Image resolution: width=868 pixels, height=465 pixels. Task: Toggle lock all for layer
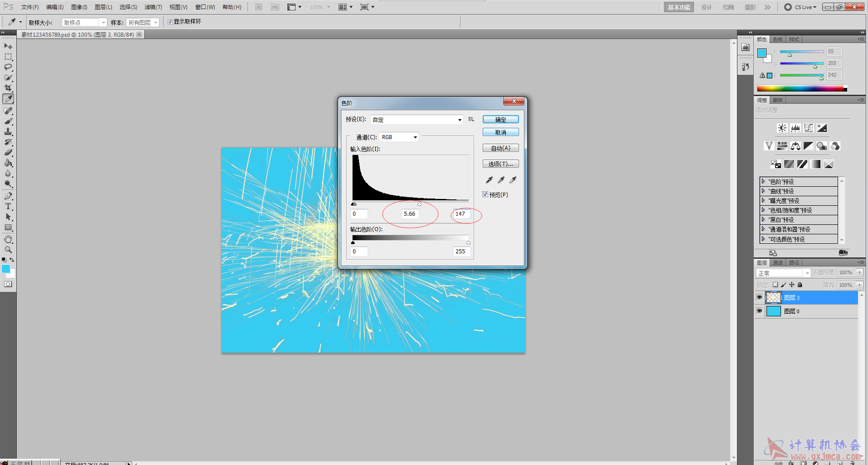point(800,285)
